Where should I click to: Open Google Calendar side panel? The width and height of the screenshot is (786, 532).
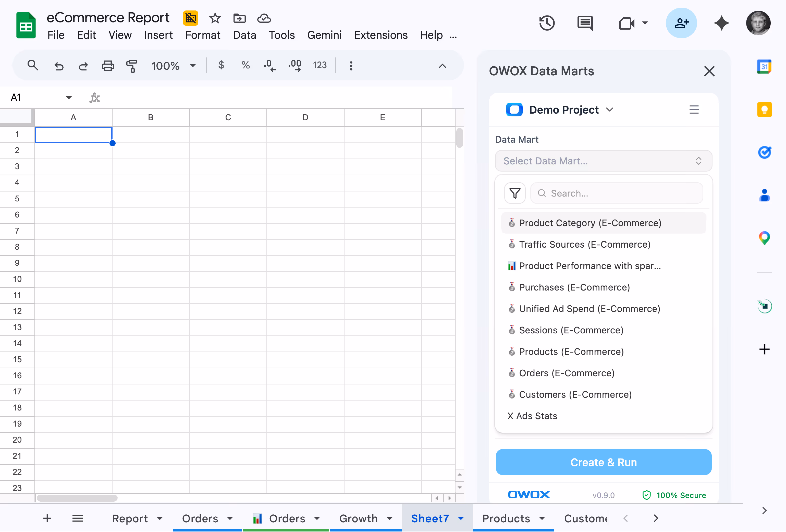764,66
